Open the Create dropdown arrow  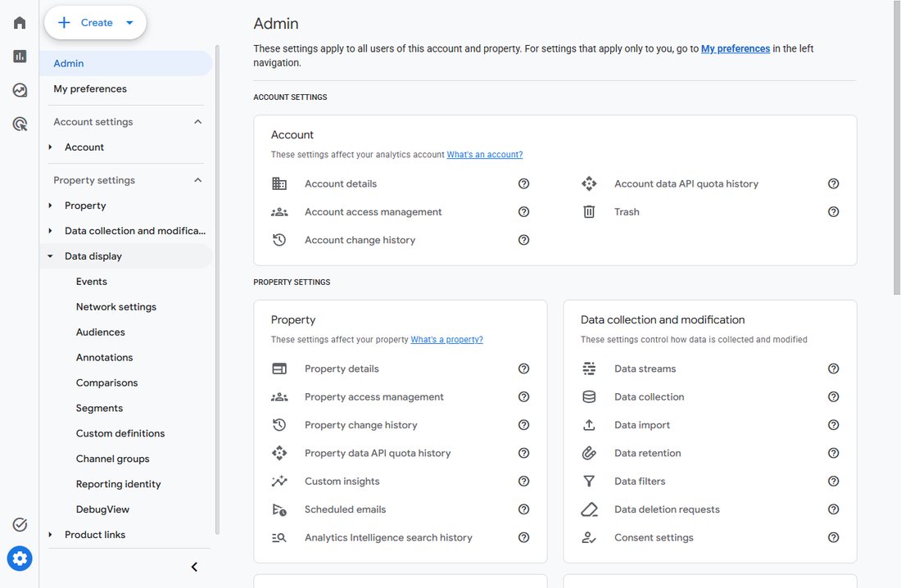130,23
